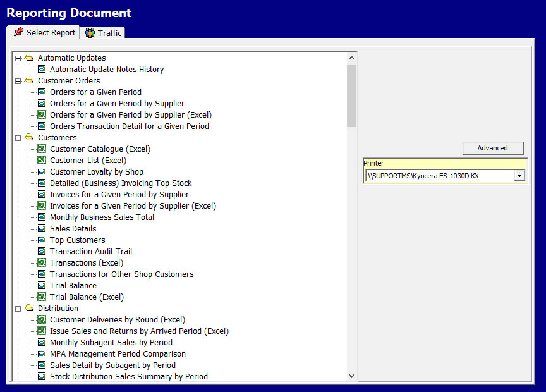
Task: Click the Advanced button
Action: point(493,148)
